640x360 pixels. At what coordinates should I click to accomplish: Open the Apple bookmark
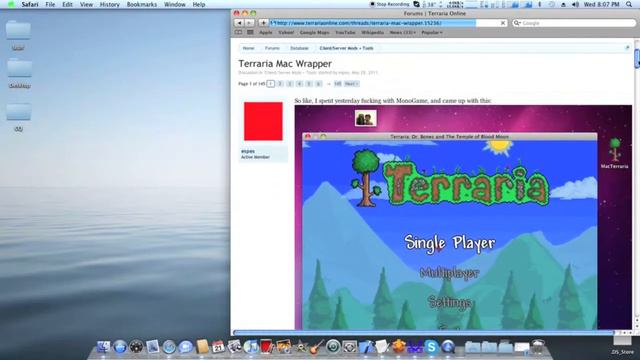click(266, 32)
